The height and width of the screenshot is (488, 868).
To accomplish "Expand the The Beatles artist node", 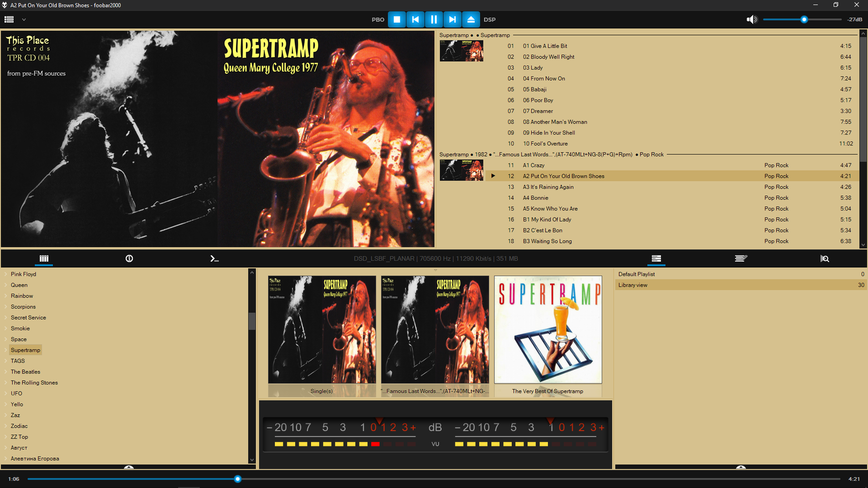I will (6, 372).
